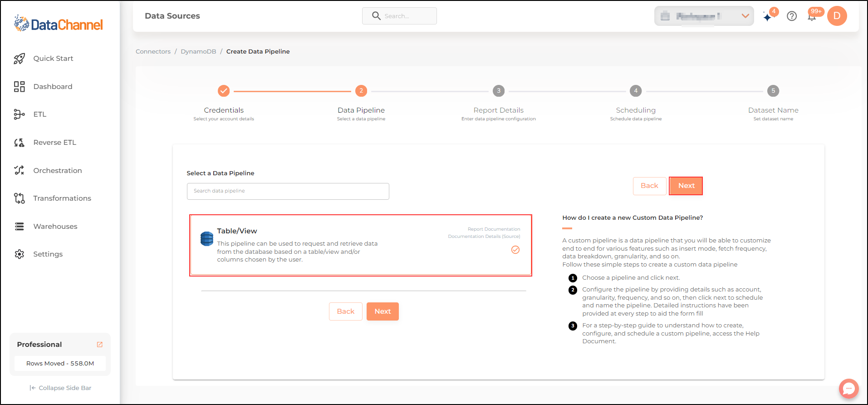Click the bottom Next button
This screenshot has height=405, width=868.
click(383, 311)
